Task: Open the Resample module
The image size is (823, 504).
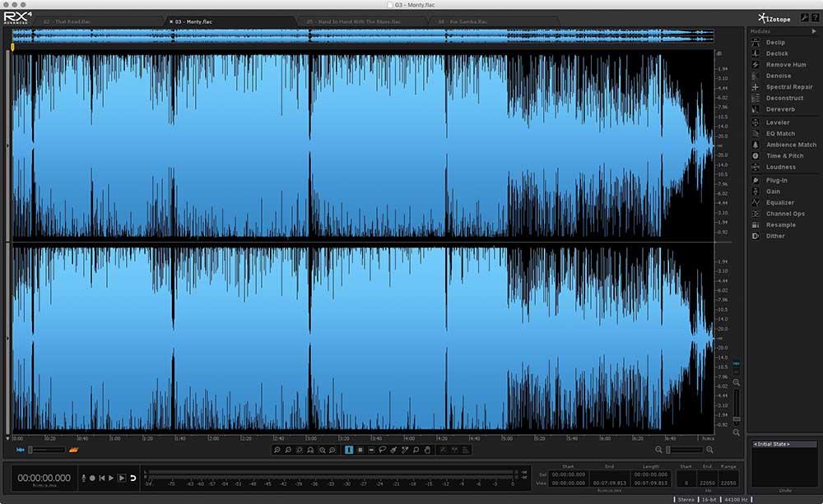Action: click(780, 225)
